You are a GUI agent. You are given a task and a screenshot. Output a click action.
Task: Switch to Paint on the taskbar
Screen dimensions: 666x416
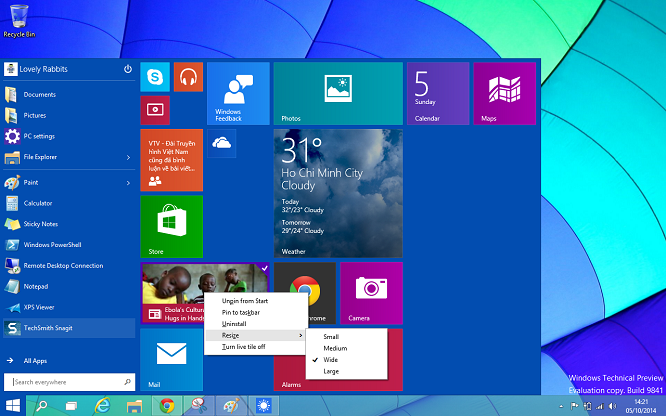pos(231,406)
